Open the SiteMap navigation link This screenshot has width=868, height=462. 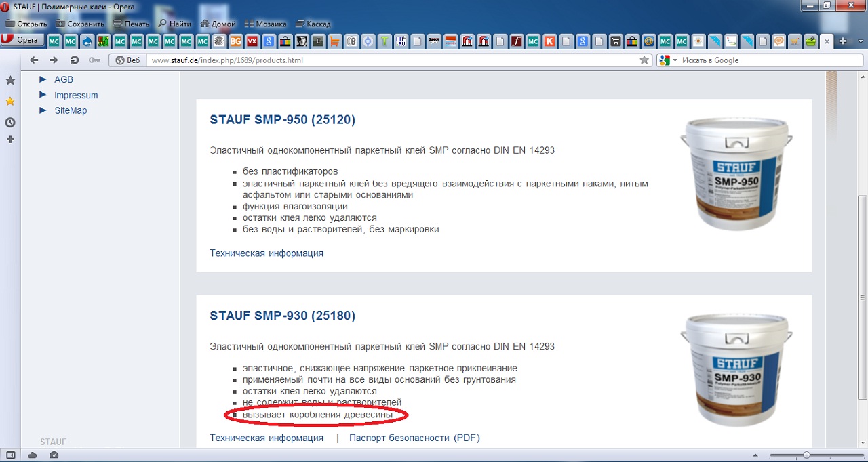[x=71, y=110]
